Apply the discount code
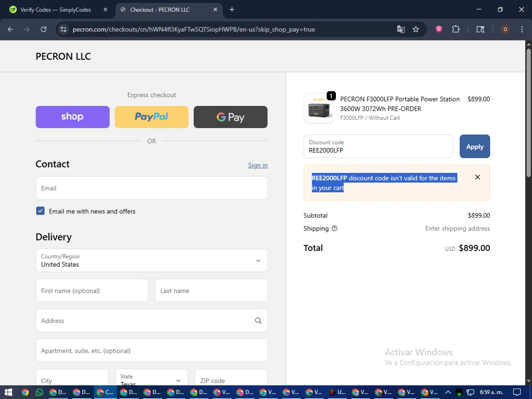Image resolution: width=532 pixels, height=399 pixels. (475, 146)
